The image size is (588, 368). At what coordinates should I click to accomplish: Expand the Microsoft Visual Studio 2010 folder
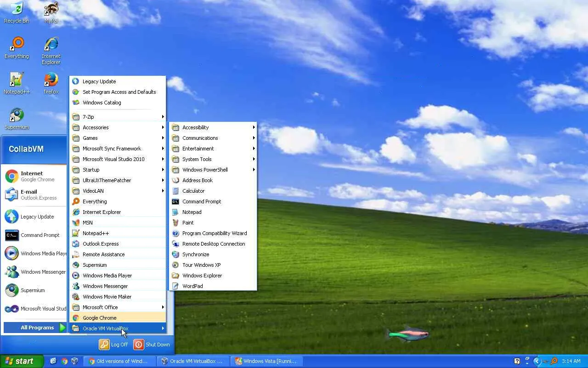[118, 159]
